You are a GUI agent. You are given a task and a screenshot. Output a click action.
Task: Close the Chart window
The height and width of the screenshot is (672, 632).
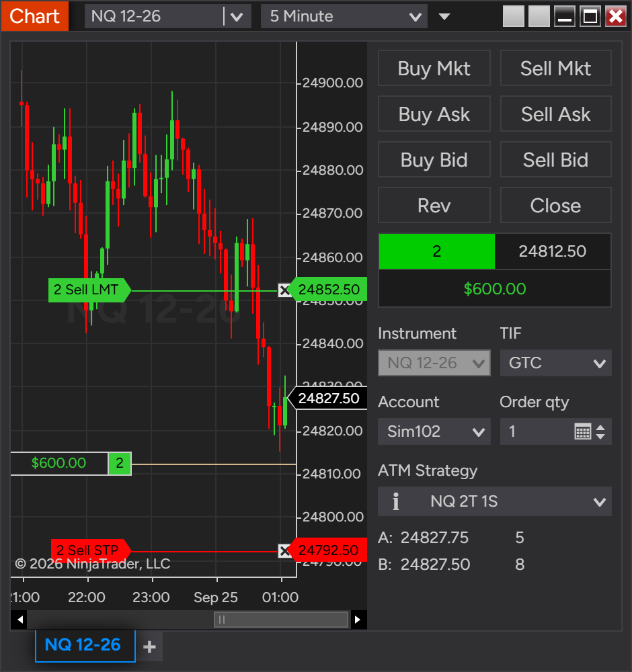616,16
